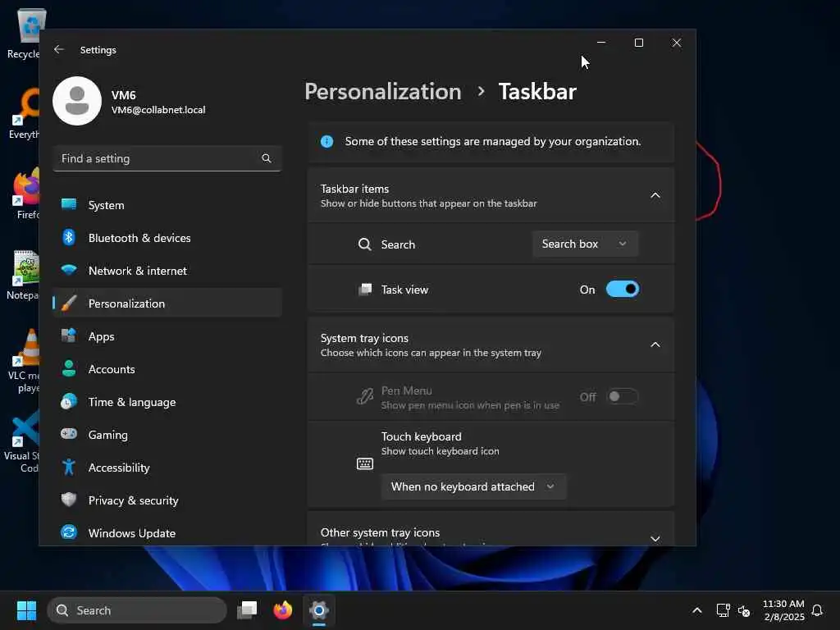The height and width of the screenshot is (630, 840).
Task: Click the info icon in the organization notice
Action: coord(326,141)
